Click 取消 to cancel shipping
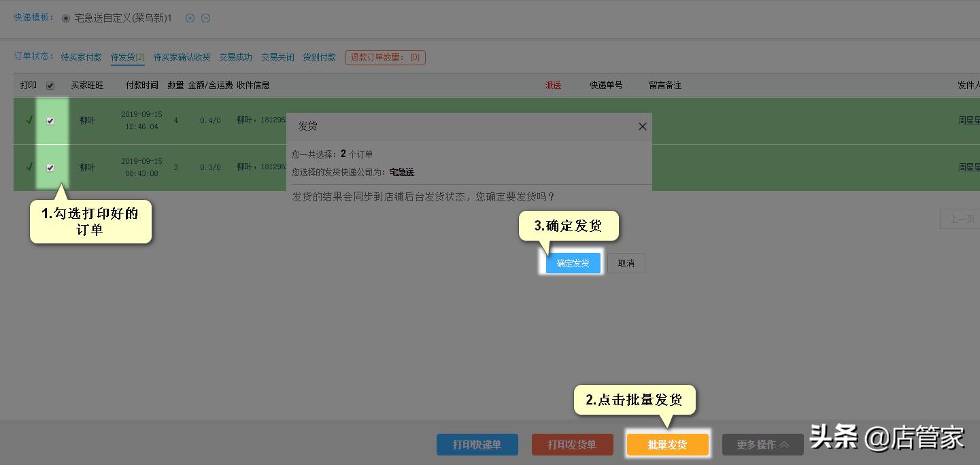The image size is (980, 465). pyautogui.click(x=626, y=263)
